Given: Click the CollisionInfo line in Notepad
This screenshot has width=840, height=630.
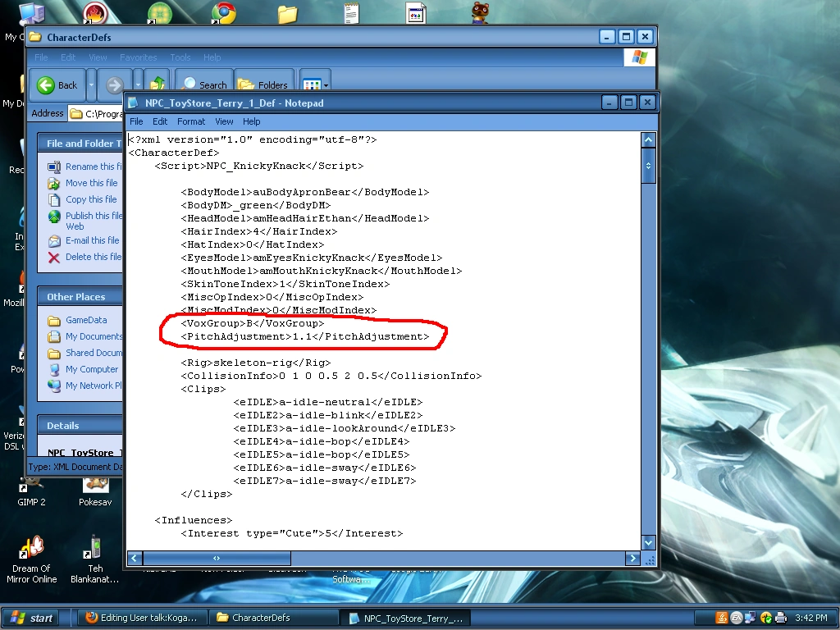Looking at the screenshot, I should tap(331, 376).
